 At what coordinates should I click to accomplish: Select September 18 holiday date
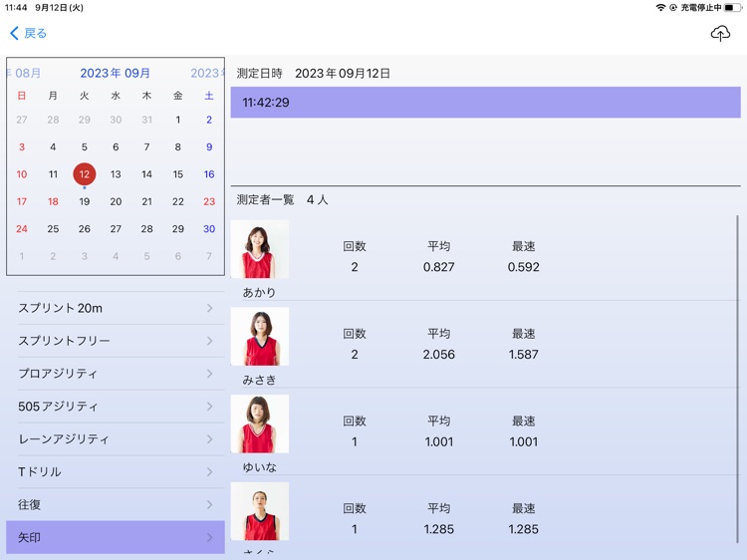click(53, 201)
